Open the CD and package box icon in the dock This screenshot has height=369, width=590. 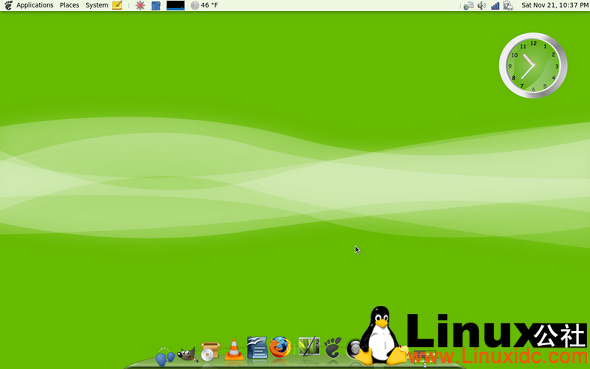tap(210, 351)
